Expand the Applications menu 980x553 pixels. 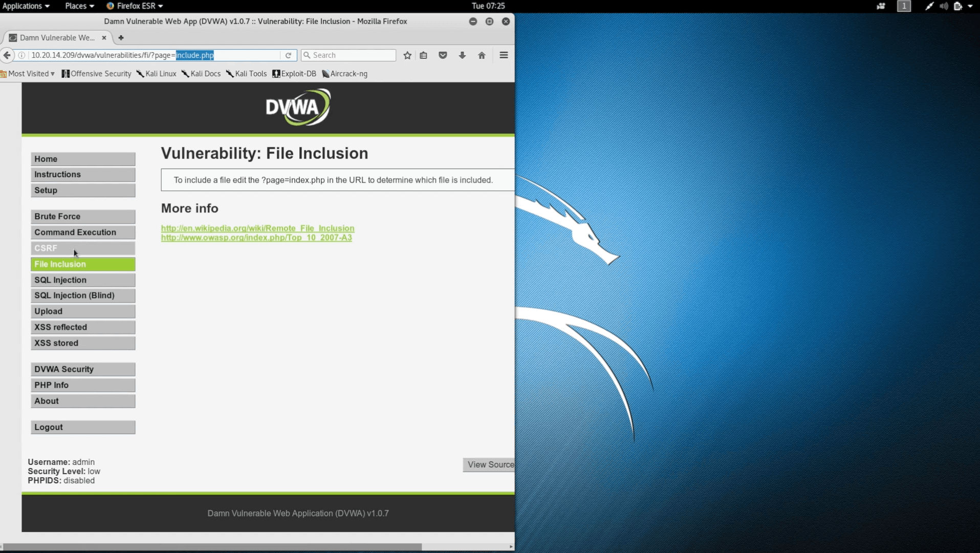click(x=26, y=6)
